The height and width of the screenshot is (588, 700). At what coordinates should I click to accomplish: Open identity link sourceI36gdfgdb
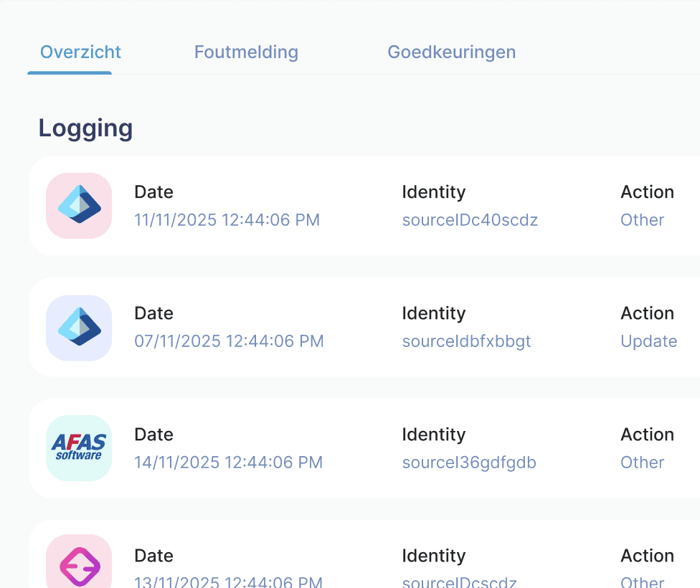(x=469, y=463)
